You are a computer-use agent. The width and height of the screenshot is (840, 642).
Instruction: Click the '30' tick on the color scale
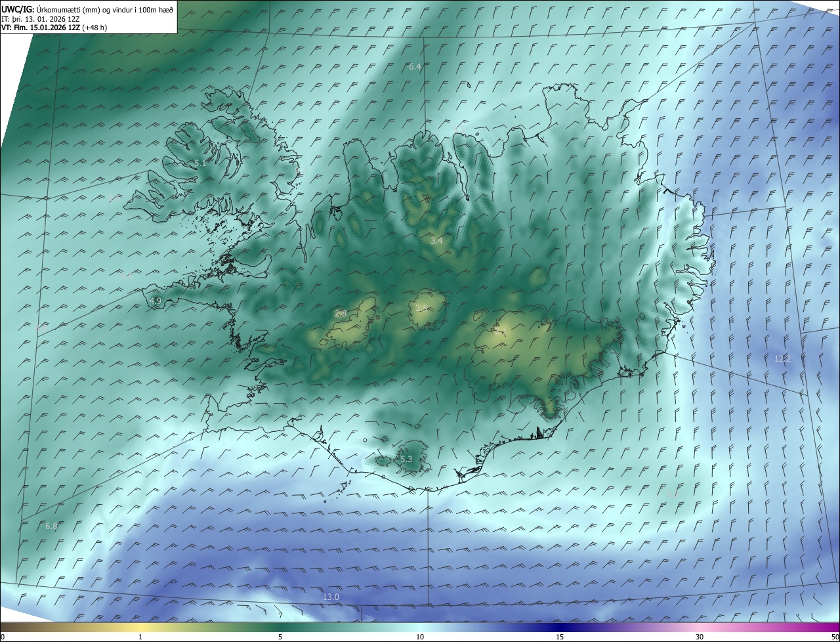point(700,637)
